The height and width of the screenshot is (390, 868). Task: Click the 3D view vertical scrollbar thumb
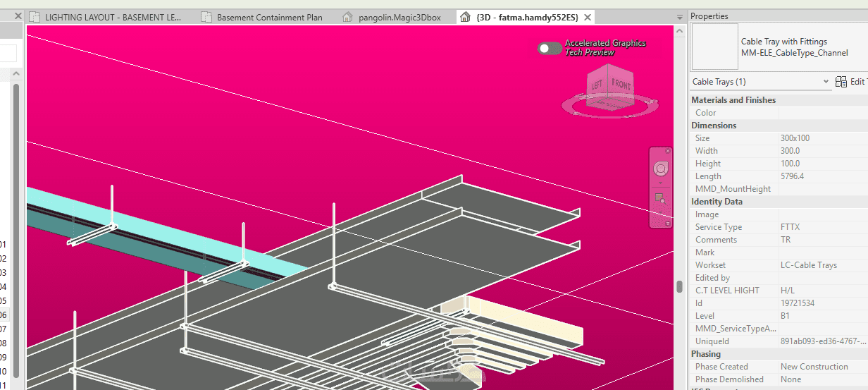pyautogui.click(x=680, y=286)
